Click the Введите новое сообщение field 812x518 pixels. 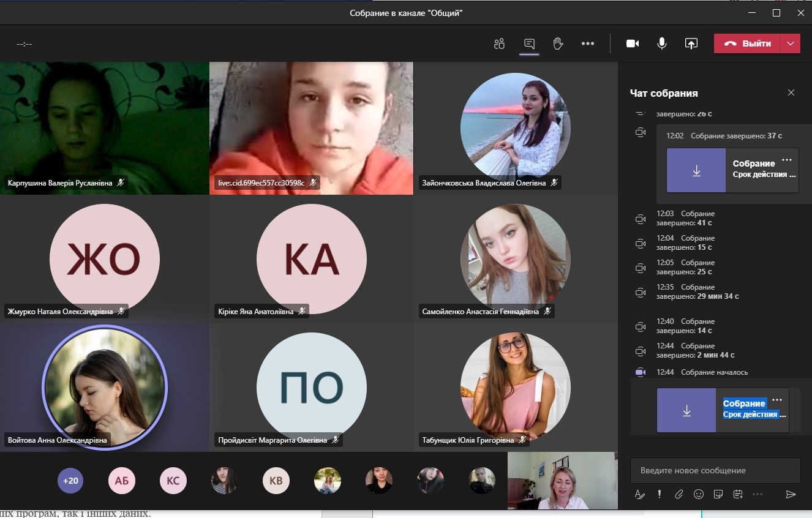[715, 470]
